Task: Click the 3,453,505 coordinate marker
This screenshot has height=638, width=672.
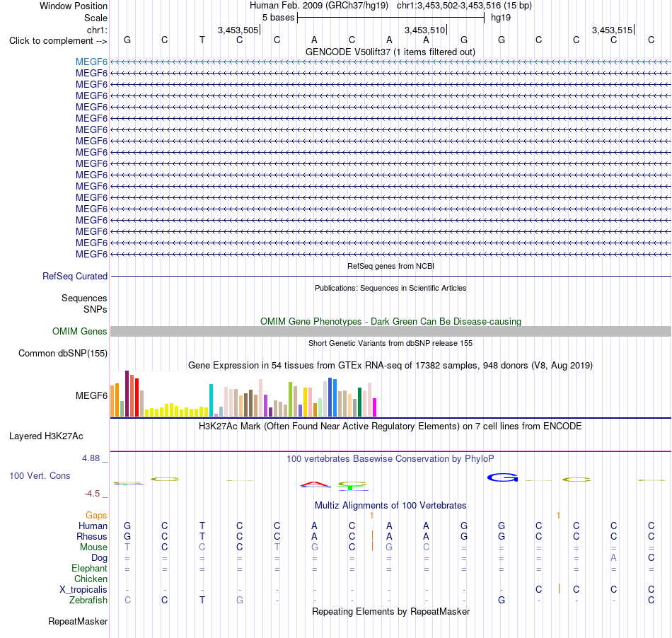Action: point(238,30)
